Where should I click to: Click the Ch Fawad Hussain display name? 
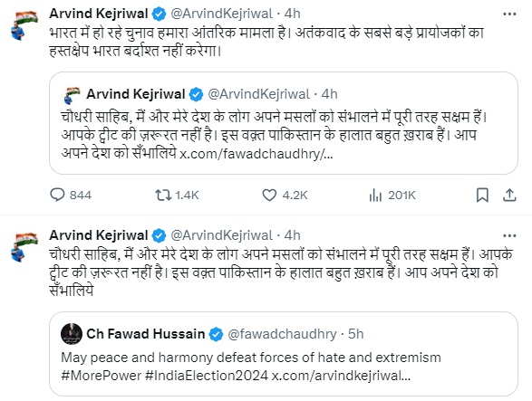click(146, 334)
